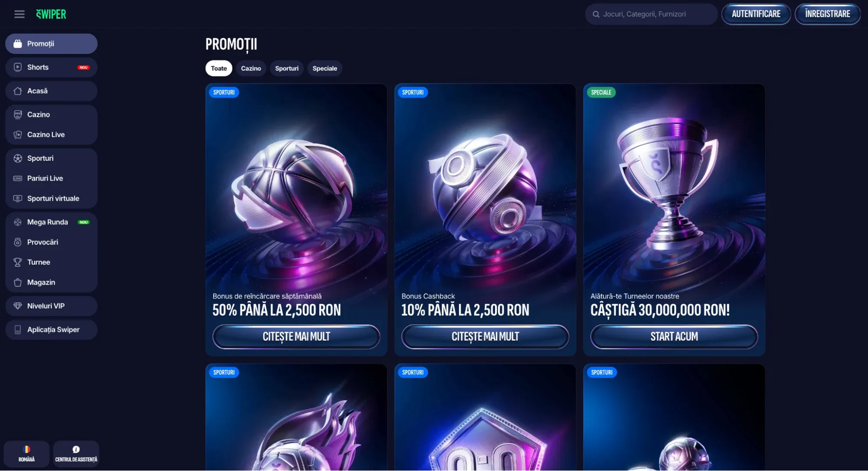Select Sporturi virtuale sidebar item
This screenshot has width=868, height=471.
pyautogui.click(x=51, y=199)
